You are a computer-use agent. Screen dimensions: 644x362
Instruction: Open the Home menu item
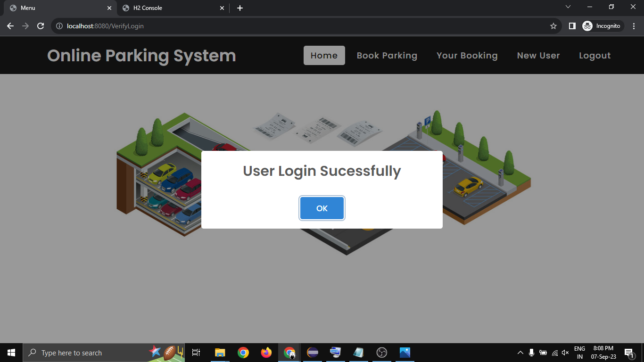(324, 56)
